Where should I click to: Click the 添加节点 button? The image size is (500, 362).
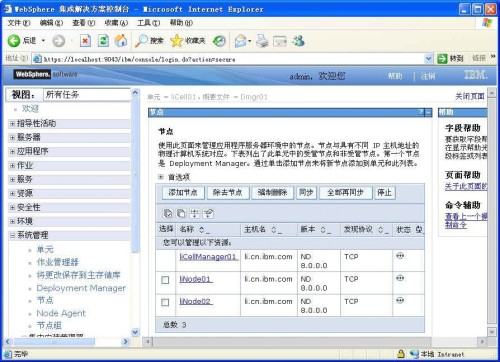point(183,193)
